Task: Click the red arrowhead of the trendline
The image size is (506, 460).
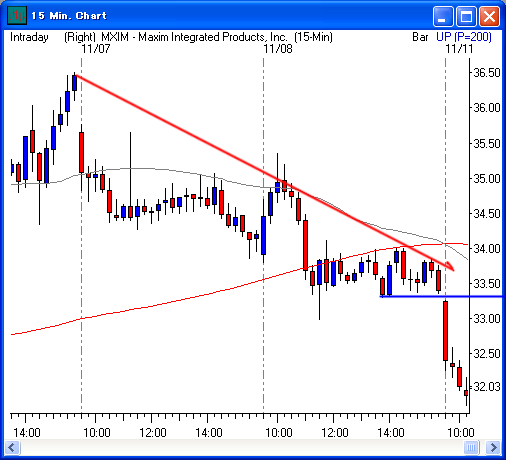Action: click(x=449, y=266)
